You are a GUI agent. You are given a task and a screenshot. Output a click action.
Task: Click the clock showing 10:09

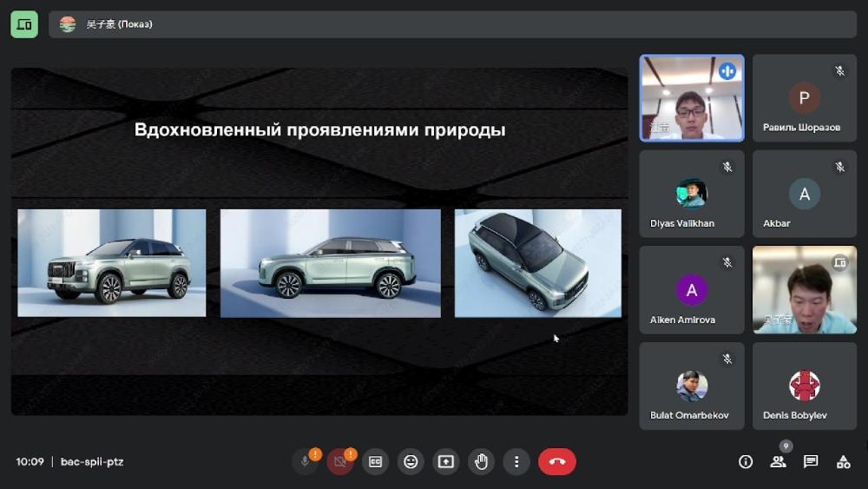(x=30, y=461)
